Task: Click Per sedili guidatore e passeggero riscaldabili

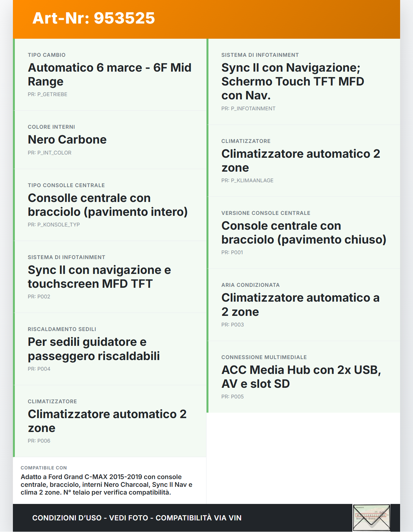Action: (94, 349)
